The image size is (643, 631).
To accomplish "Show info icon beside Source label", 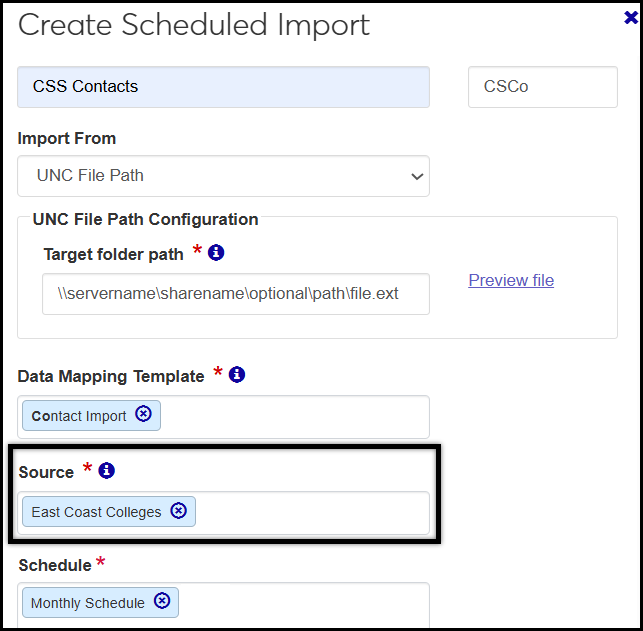I will click(107, 470).
